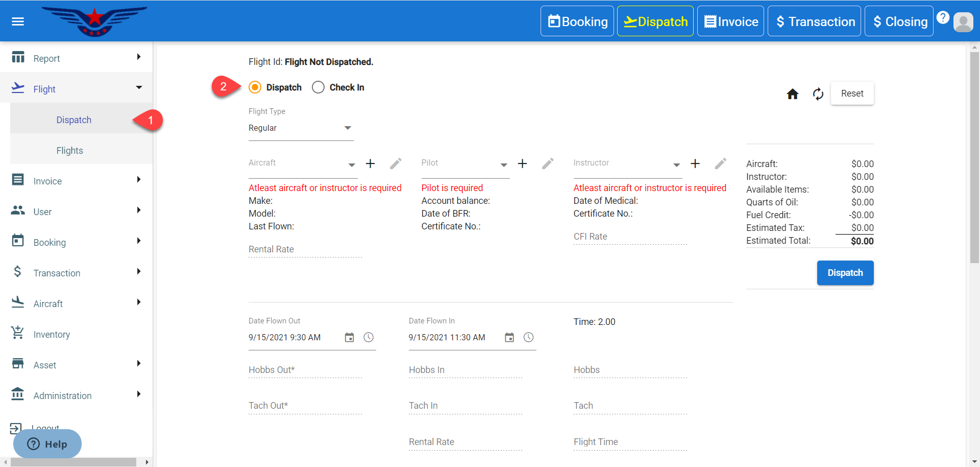Add a new instructor with plus icon
980x467 pixels.
click(x=695, y=164)
